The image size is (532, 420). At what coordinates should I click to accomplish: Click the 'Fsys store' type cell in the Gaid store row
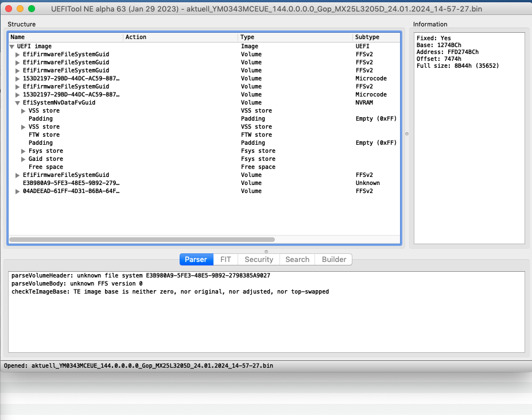[x=258, y=159]
